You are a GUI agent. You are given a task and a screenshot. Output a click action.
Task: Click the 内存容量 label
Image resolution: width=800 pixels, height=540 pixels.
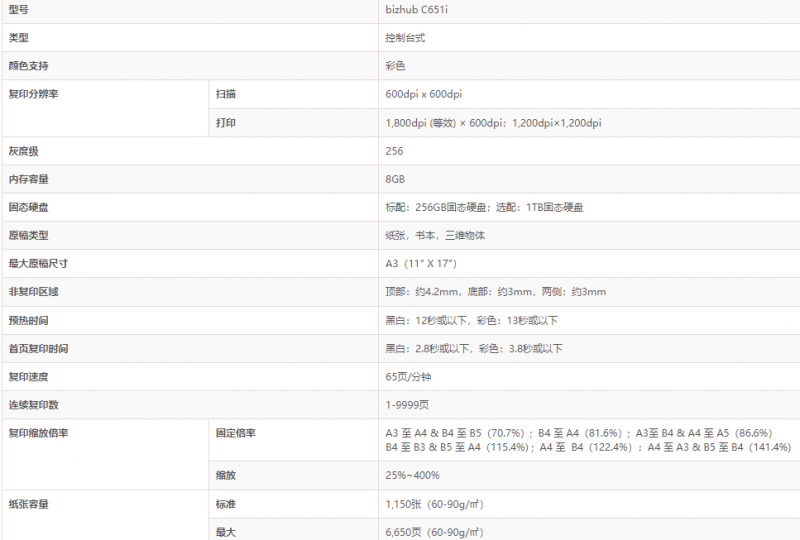(28, 179)
